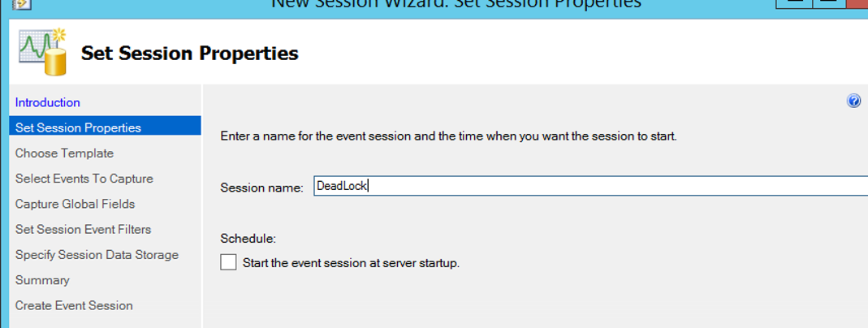Select the Set Session Properties step
868x328 pixels.
[78, 127]
